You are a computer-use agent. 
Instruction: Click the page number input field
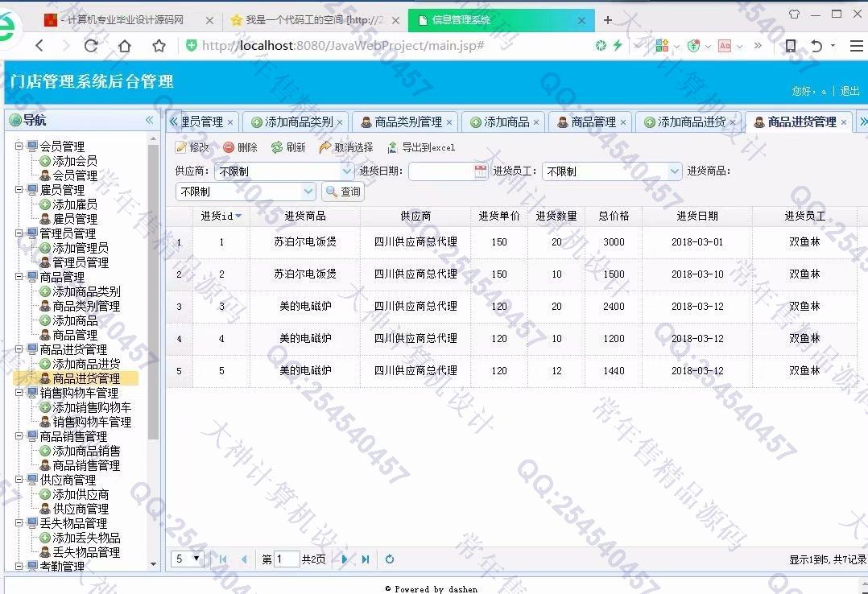tap(287, 559)
